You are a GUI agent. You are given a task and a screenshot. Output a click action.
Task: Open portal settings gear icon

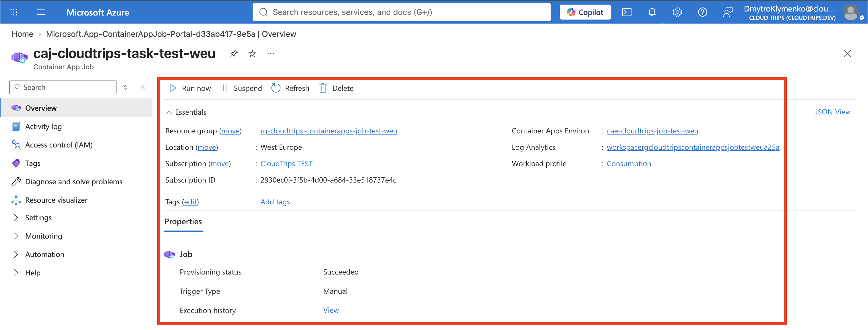[677, 12]
